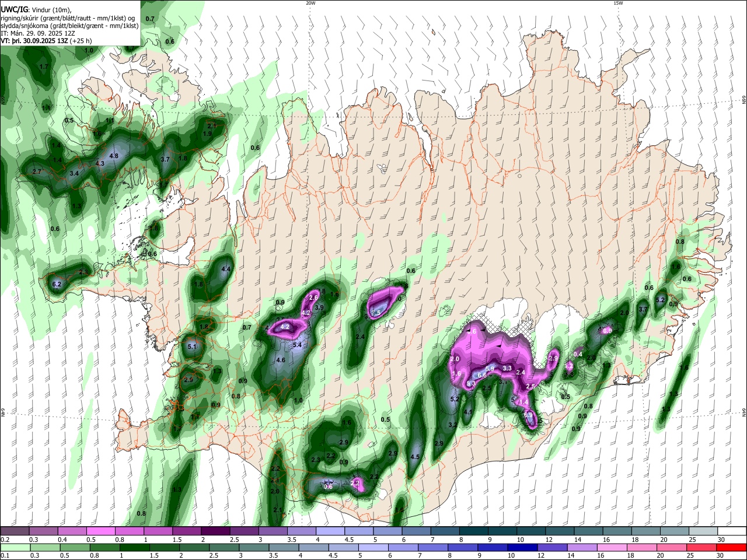Select the upper legend swatch labeled 16
747x560 pixels.
(x=617, y=531)
